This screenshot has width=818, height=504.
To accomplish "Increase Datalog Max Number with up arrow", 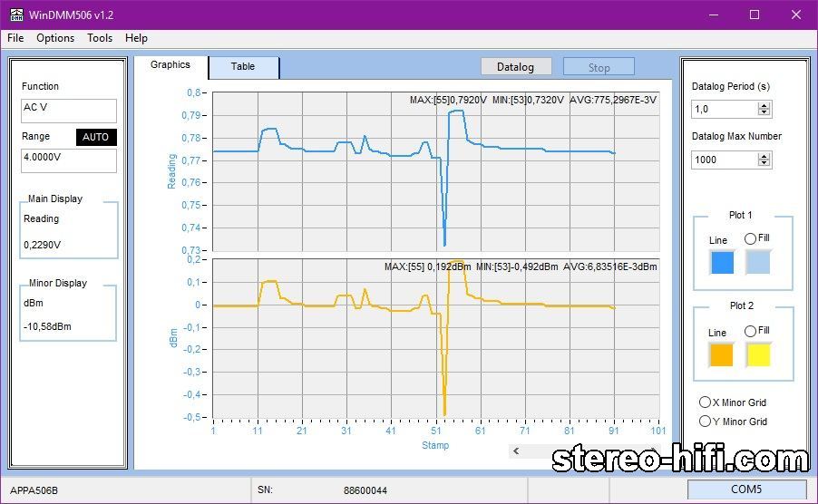I will tap(764, 156).
